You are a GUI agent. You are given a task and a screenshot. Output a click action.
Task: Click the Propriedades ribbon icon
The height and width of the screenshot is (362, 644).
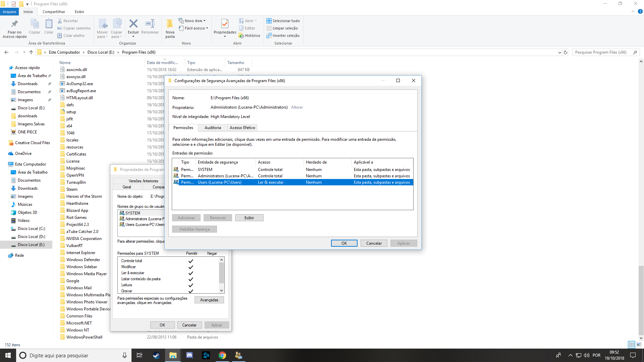[225, 24]
